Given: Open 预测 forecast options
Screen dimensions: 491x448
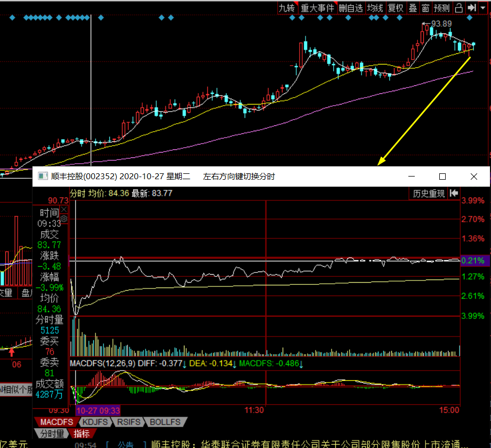Looking at the screenshot, I should coord(442,7).
